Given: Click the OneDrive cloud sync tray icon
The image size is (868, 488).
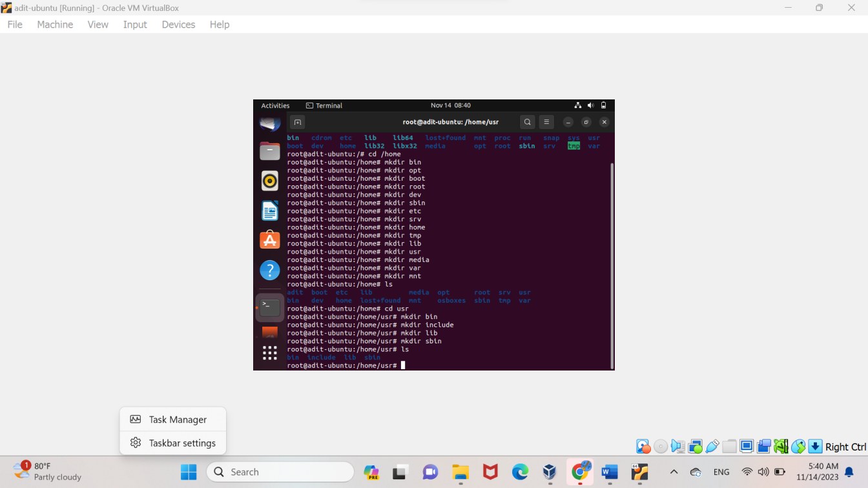Looking at the screenshot, I should pyautogui.click(x=696, y=473).
